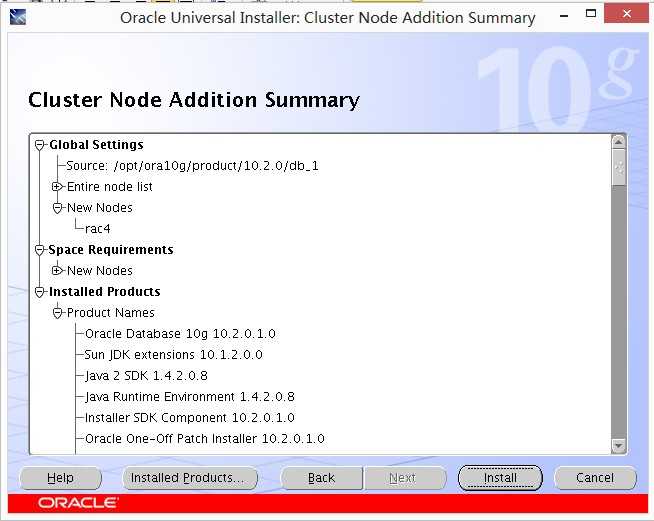Click the Space Requirements label

pyautogui.click(x=111, y=249)
